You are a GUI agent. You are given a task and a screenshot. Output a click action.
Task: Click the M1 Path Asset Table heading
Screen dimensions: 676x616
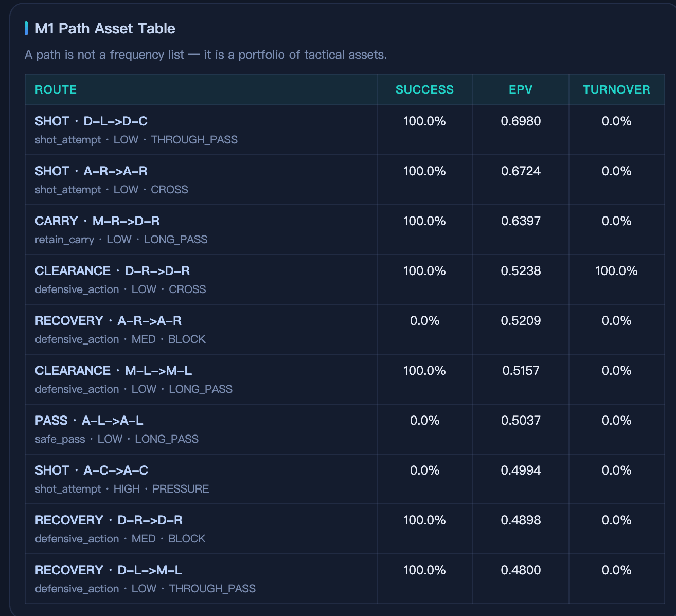coord(105,29)
